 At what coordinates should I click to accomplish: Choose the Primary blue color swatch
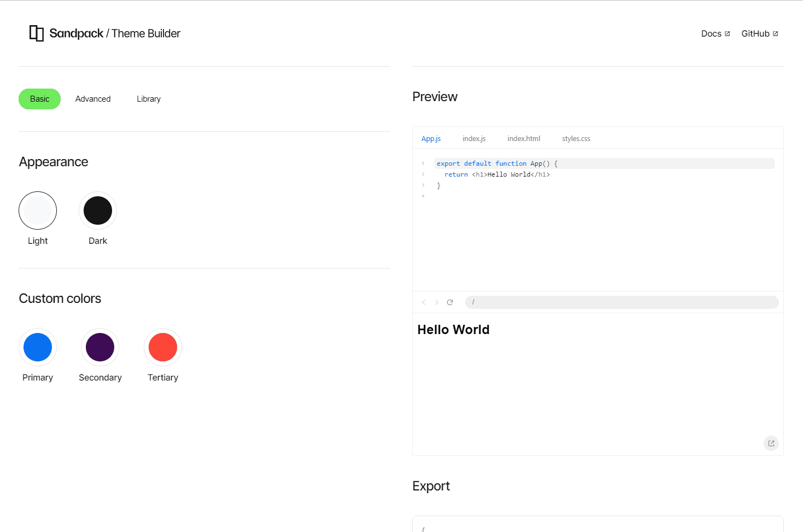coord(38,347)
